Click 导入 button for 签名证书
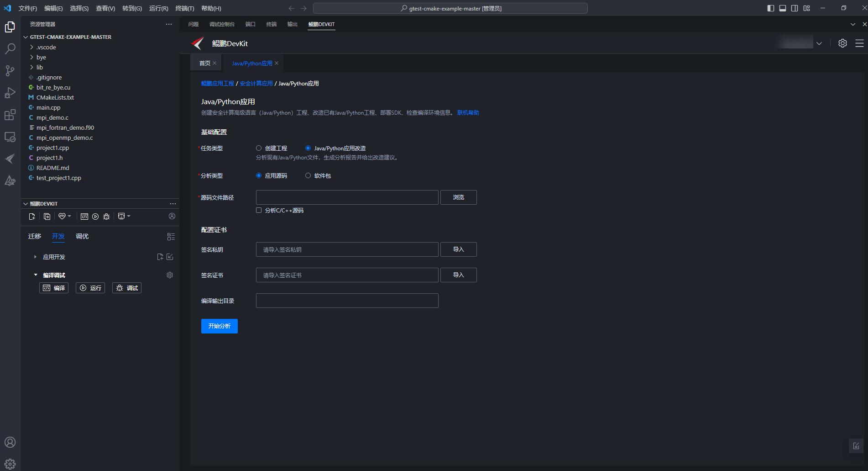 459,275
